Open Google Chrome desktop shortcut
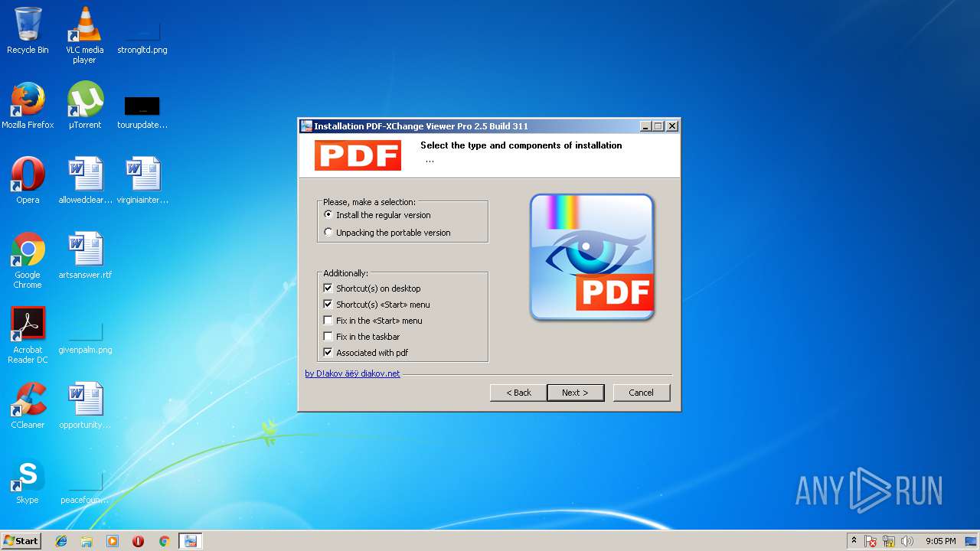The width and height of the screenshot is (980, 551). point(28,260)
